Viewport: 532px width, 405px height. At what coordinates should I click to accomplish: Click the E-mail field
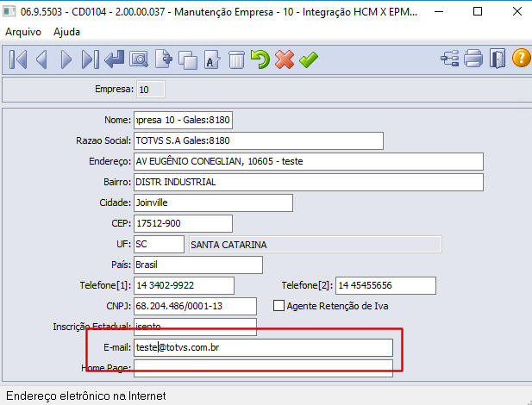point(263,347)
